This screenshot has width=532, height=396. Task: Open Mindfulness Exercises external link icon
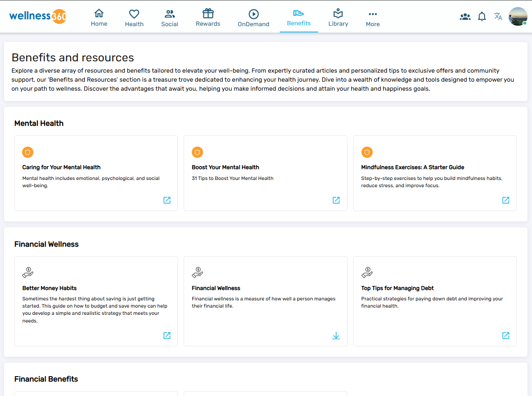(505, 200)
